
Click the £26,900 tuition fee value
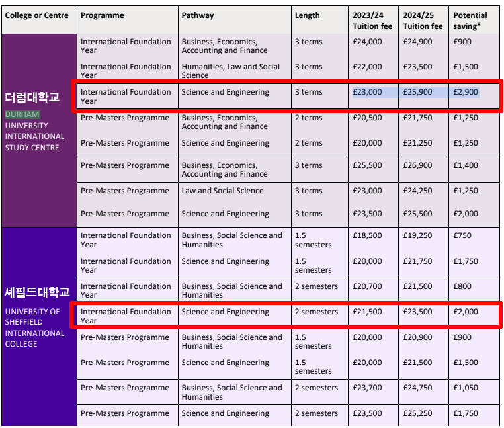tap(417, 165)
